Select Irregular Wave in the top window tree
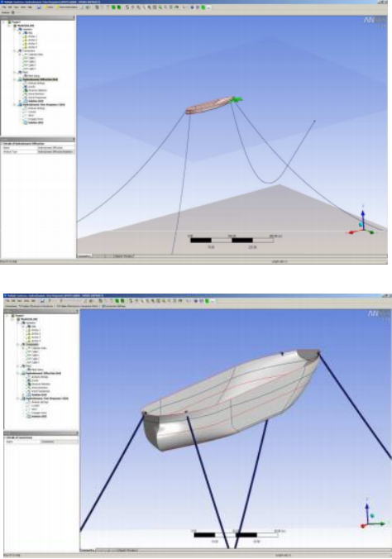This screenshot has width=392, height=559. pyautogui.click(x=36, y=119)
